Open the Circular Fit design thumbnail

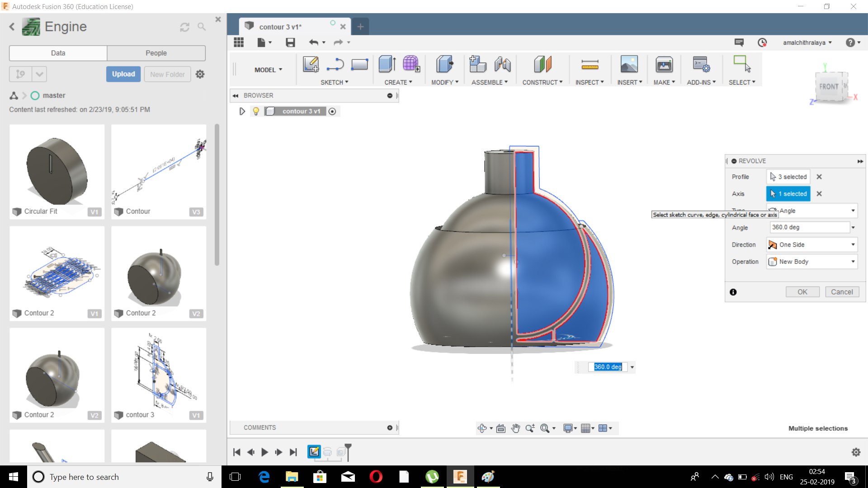57,167
